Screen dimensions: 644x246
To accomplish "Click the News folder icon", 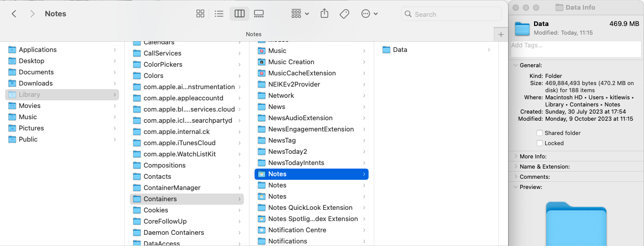I will pos(262,106).
